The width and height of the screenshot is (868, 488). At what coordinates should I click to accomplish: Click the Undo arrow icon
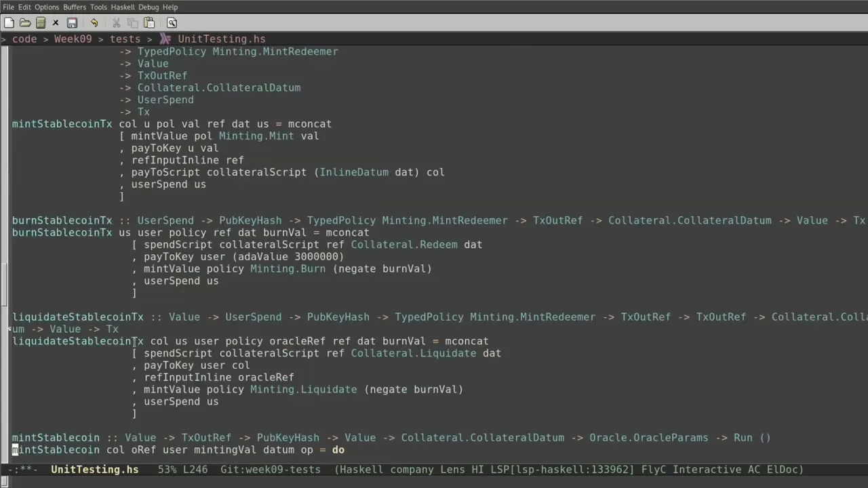point(94,22)
